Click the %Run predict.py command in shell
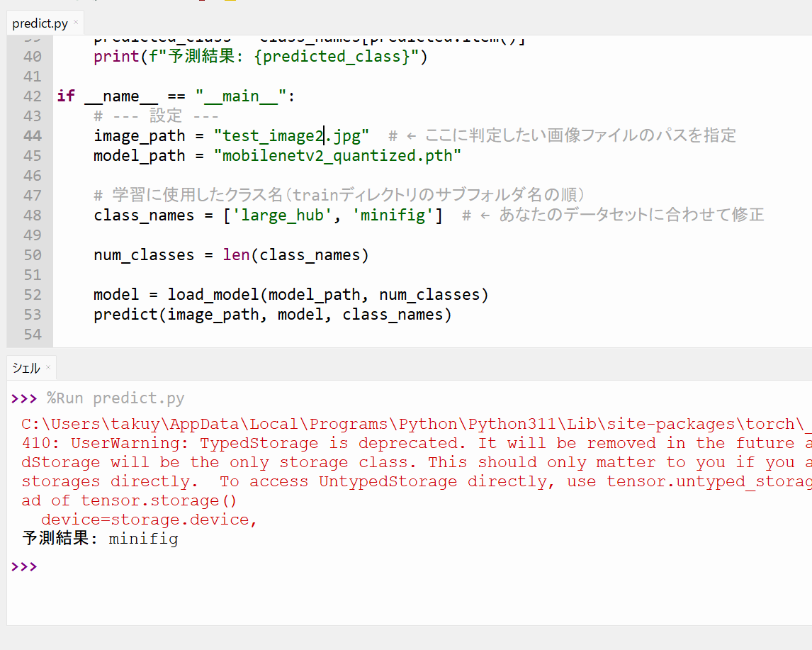 tap(115, 398)
